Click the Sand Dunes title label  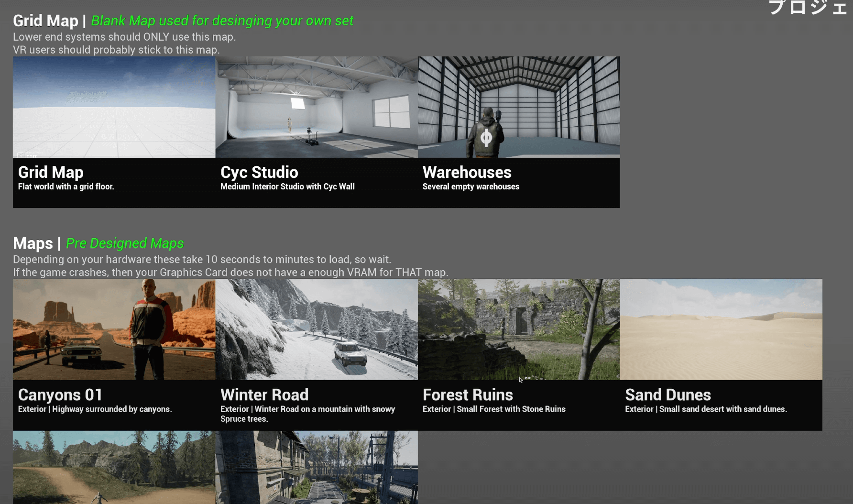click(668, 395)
